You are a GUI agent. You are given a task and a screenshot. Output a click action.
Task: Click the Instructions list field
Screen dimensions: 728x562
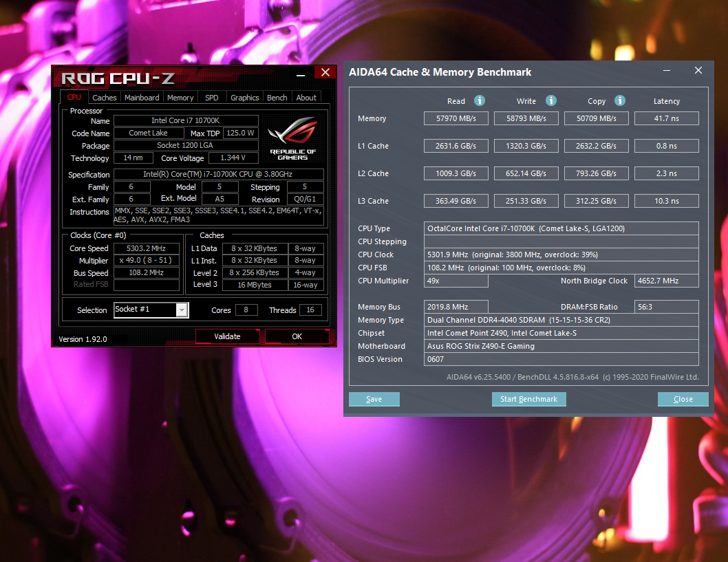pos(218,216)
